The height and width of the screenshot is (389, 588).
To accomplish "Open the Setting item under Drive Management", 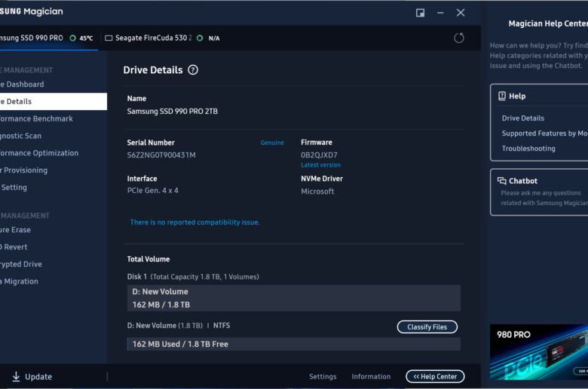I will (54, 187).
